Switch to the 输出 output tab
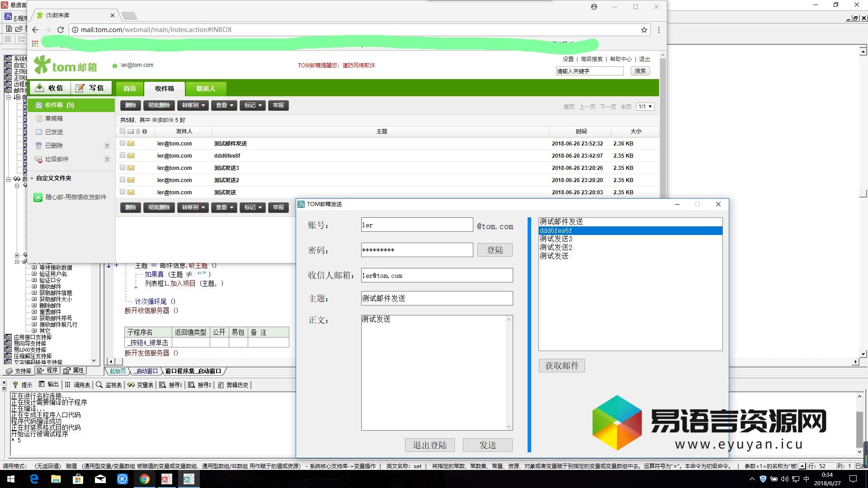Screen dimensions: 868x488 point(49,385)
